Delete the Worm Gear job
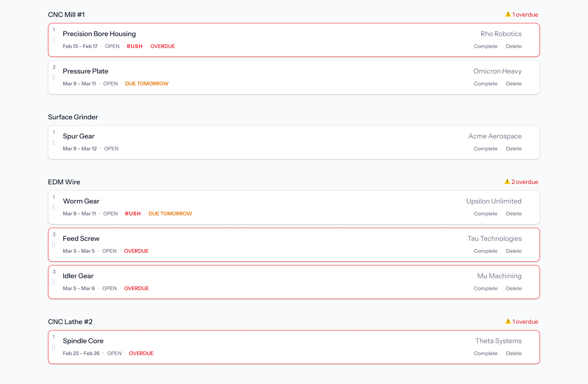588x384 pixels. pyautogui.click(x=514, y=213)
